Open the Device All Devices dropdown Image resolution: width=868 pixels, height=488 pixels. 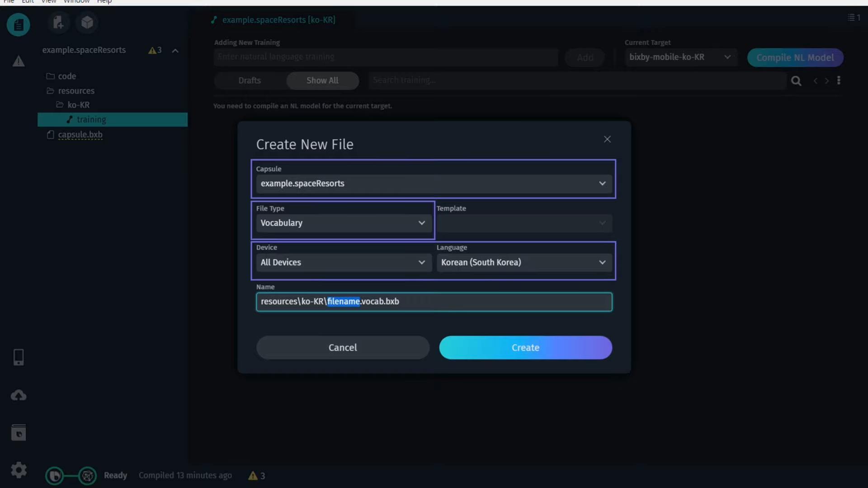tap(343, 263)
